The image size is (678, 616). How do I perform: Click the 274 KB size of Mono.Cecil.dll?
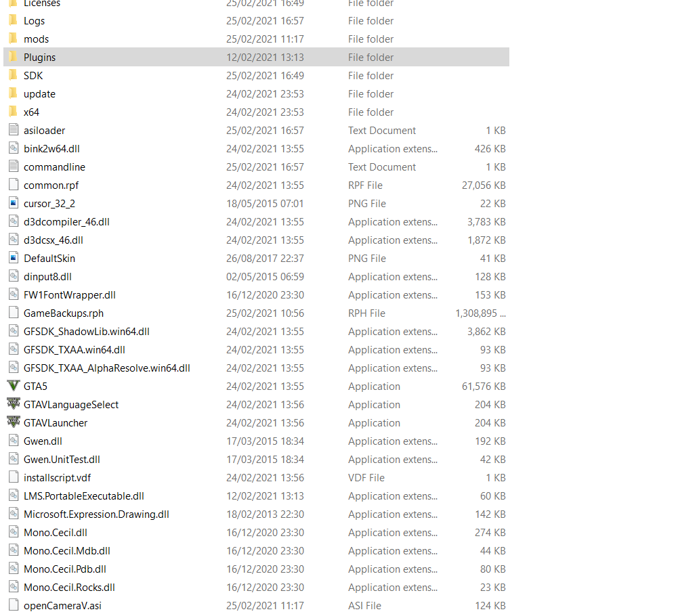point(490,533)
